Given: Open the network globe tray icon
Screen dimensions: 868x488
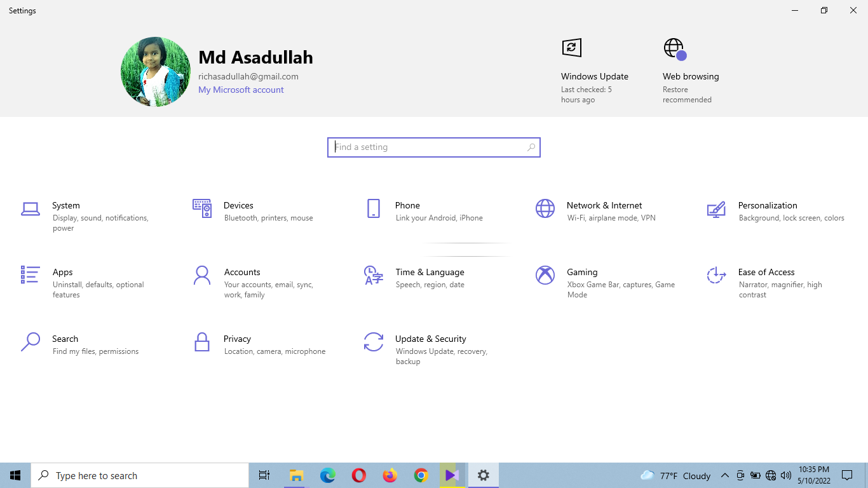Looking at the screenshot, I should click(771, 475).
